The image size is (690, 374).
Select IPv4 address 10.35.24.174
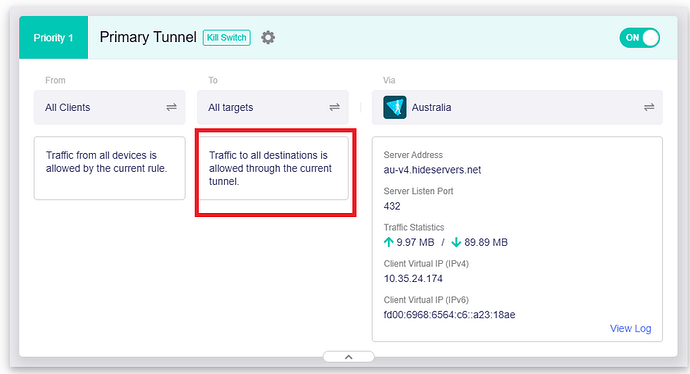click(x=413, y=279)
